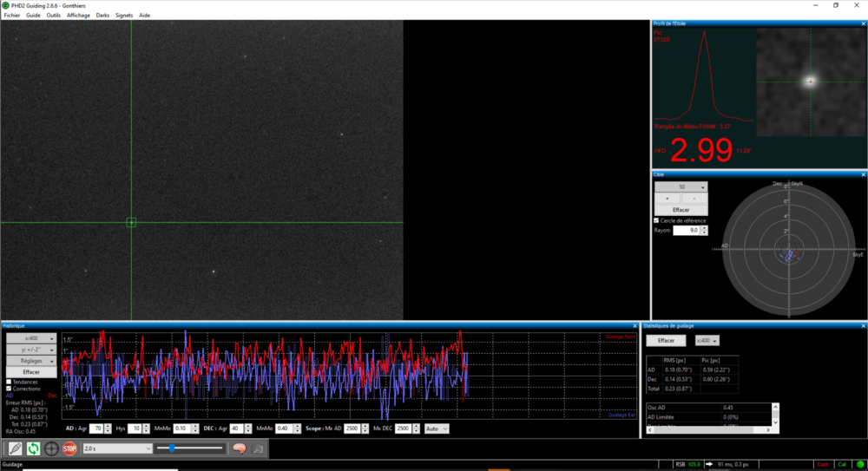Close the Cible panel
The width and height of the screenshot is (868, 471).
click(x=863, y=174)
